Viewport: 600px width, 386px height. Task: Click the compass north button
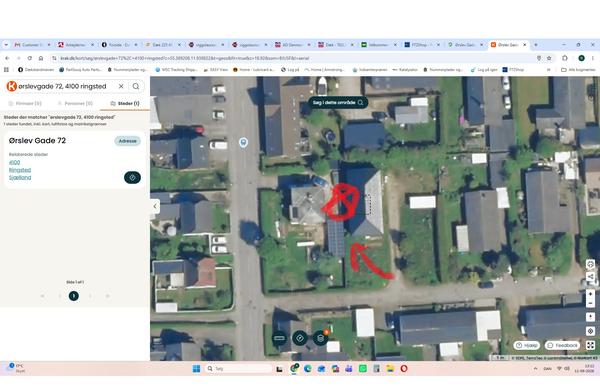(x=590, y=317)
